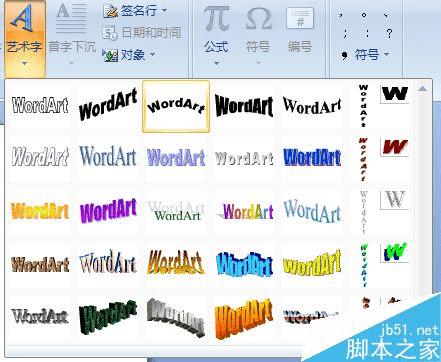Choose the gray vertical thin WordArt style
Viewport: 441px width, 362px height.
coord(363,212)
